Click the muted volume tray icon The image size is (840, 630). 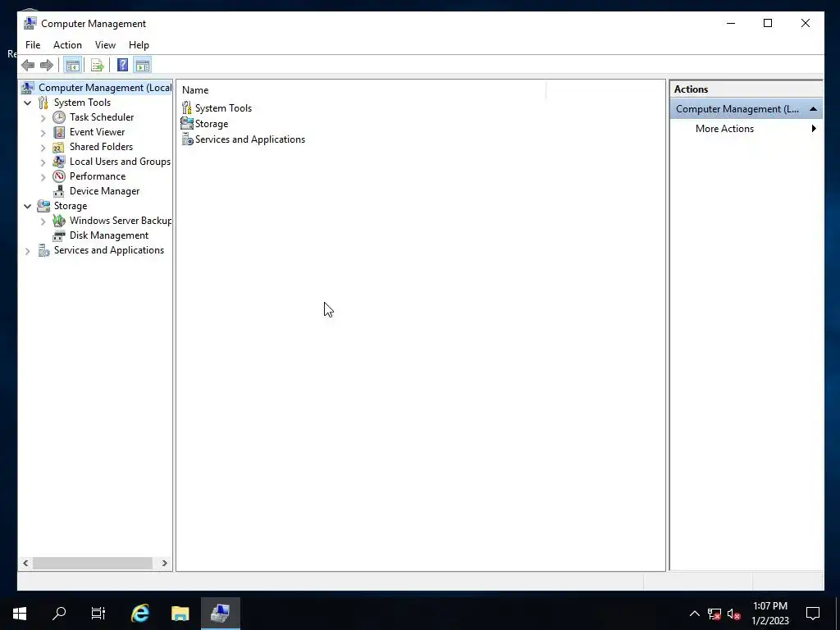734,614
